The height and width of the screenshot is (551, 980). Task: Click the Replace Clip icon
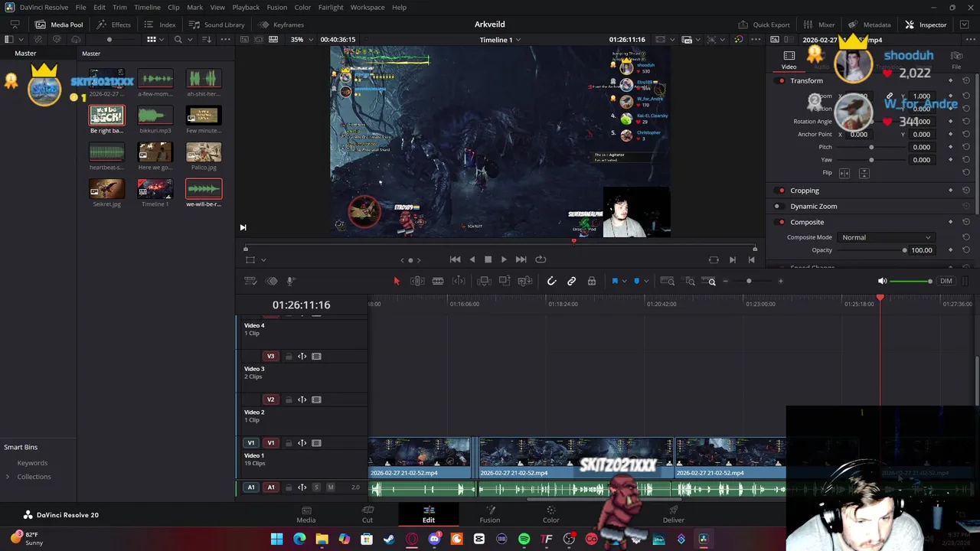coord(524,282)
